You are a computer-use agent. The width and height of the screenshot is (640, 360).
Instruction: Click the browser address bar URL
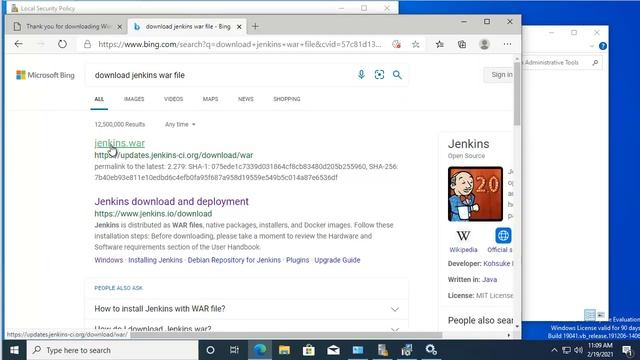240,44
